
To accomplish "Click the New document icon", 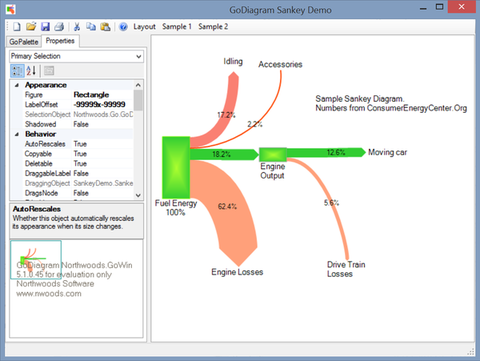I will click(x=17, y=27).
